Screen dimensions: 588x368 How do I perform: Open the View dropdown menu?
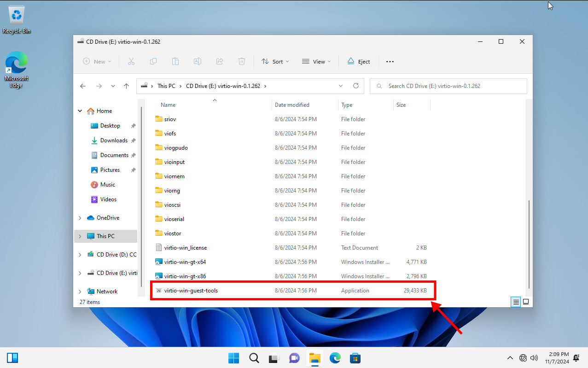(316, 61)
